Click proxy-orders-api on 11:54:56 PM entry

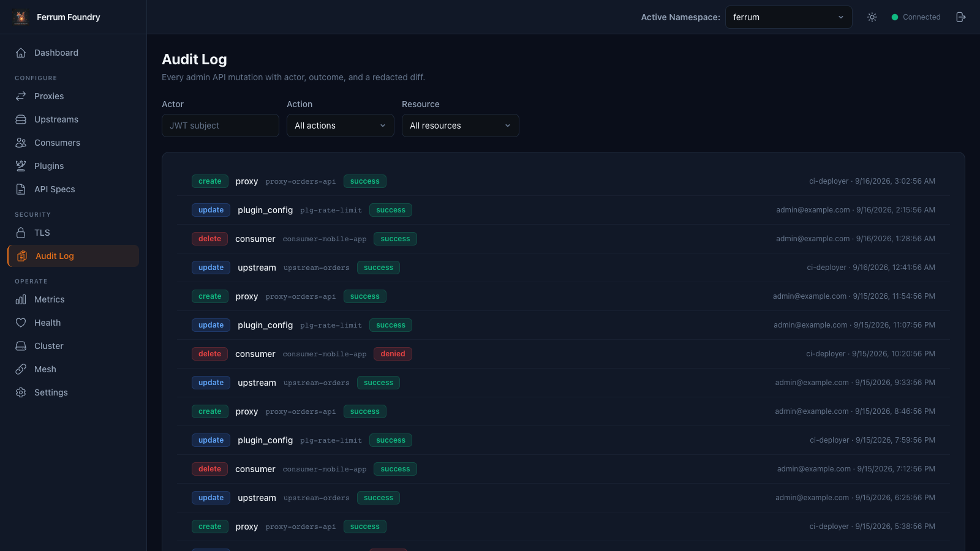click(301, 297)
